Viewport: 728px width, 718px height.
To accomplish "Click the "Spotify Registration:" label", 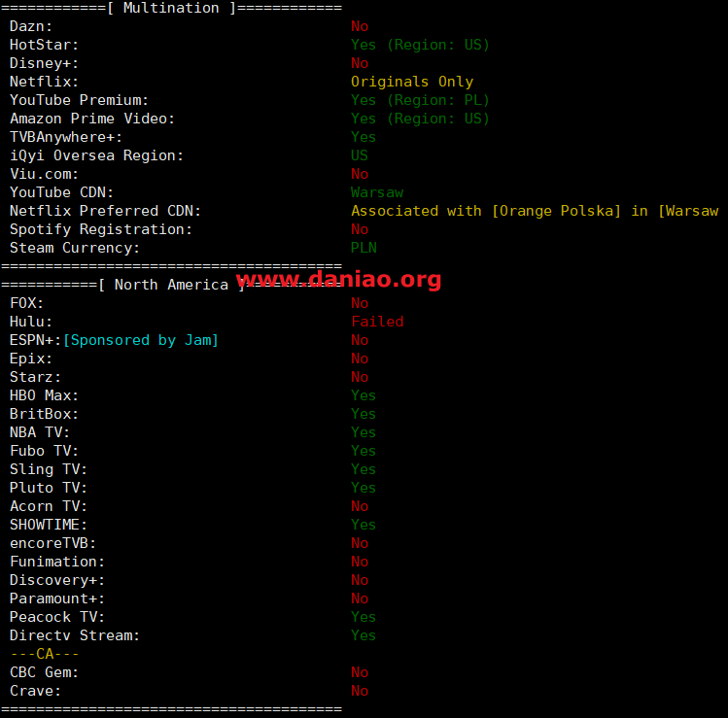I will [101, 229].
